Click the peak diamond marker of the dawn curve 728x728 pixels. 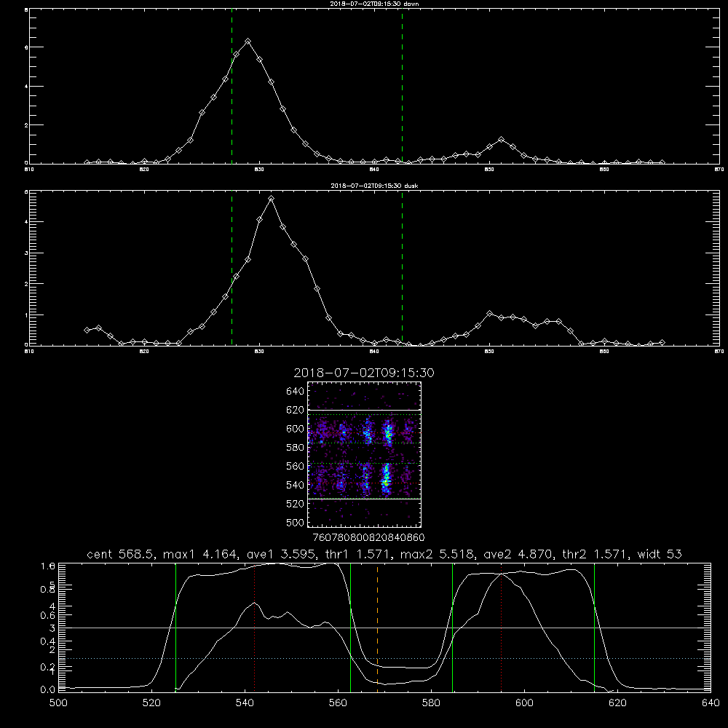pos(248,41)
